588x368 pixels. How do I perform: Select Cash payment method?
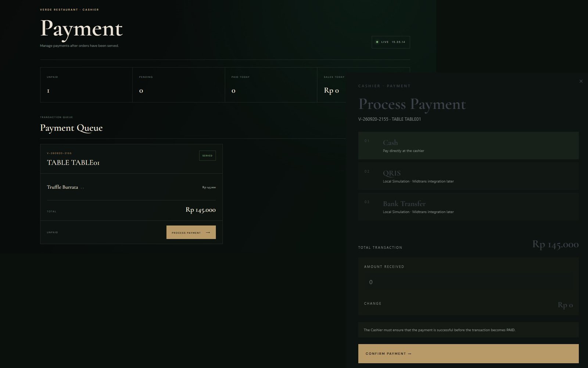pos(468,145)
